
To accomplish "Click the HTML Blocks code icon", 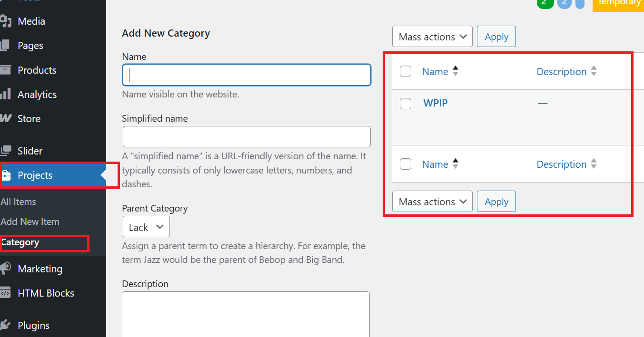I will click(x=5, y=293).
